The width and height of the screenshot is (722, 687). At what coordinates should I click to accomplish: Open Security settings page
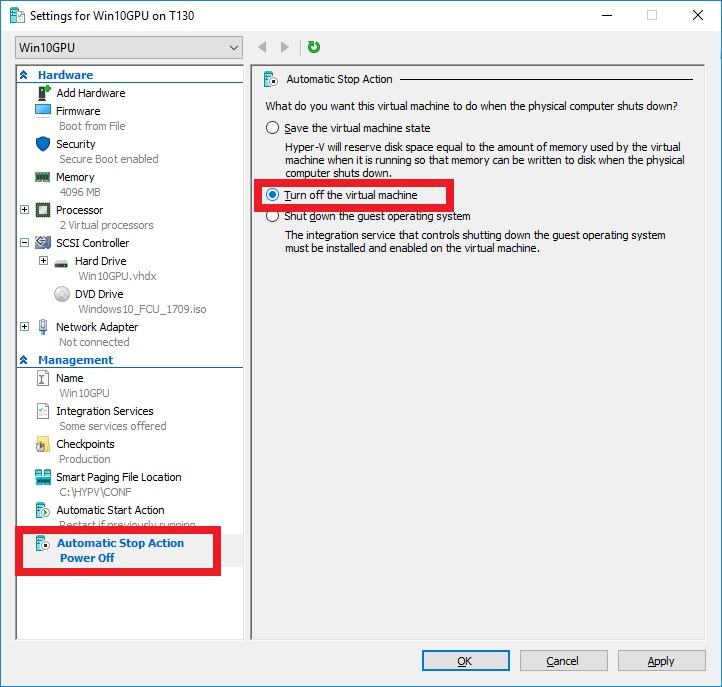(76, 144)
